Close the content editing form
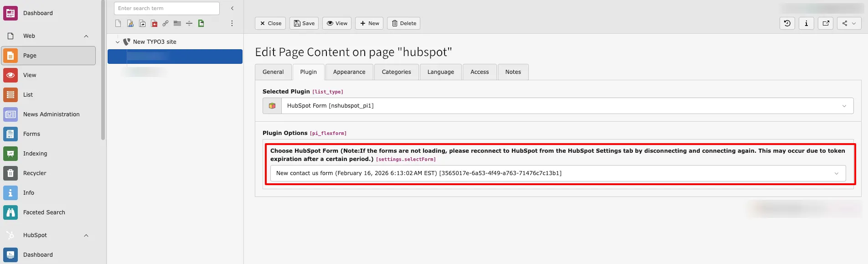 [x=270, y=23]
